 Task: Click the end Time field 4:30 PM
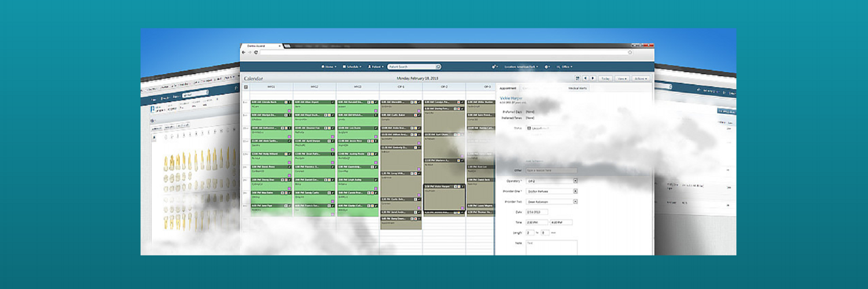click(x=561, y=223)
